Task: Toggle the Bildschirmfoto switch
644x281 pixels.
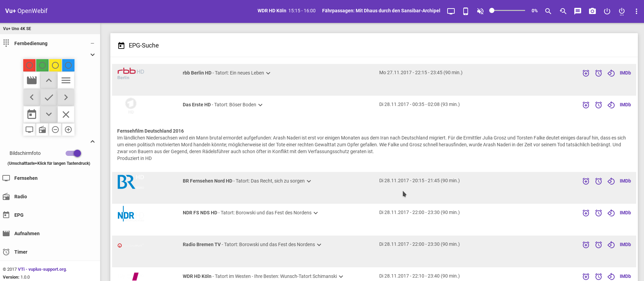Action: tap(73, 153)
